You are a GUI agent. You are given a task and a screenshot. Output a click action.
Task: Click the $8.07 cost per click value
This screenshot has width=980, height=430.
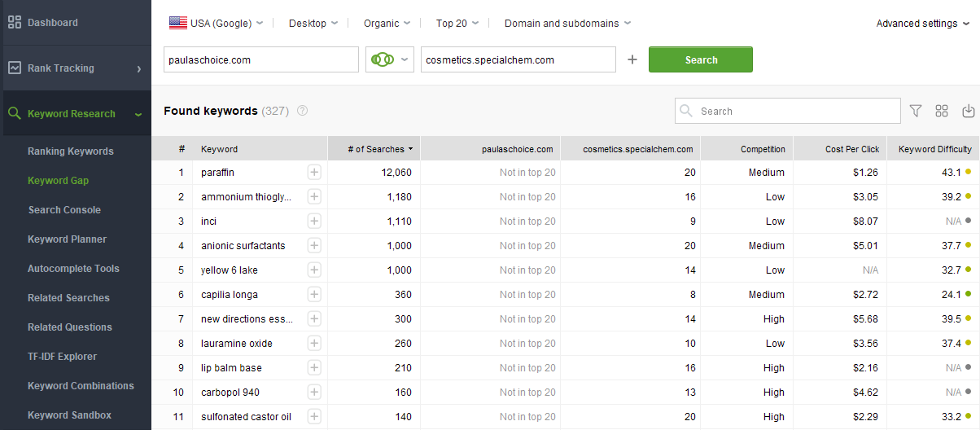click(865, 222)
